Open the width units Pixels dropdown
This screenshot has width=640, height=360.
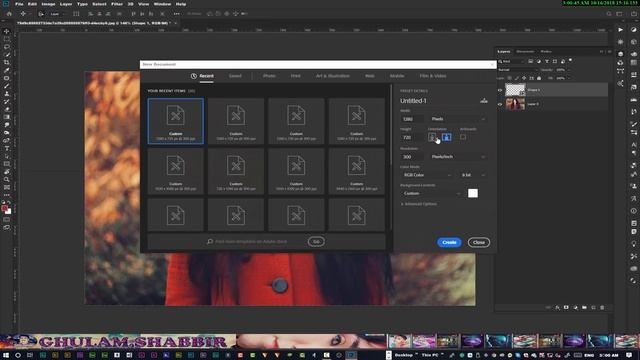458,119
